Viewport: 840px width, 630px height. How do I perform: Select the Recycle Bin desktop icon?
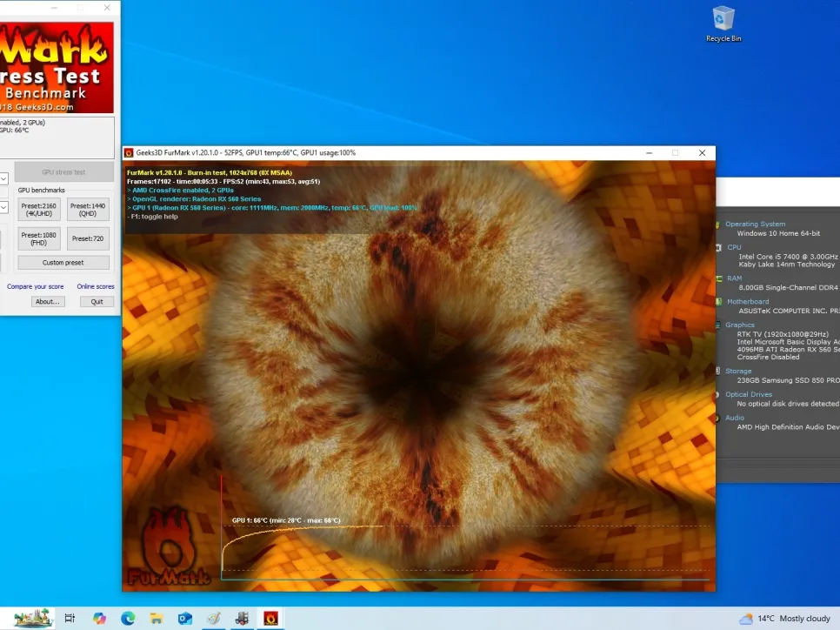[x=723, y=24]
